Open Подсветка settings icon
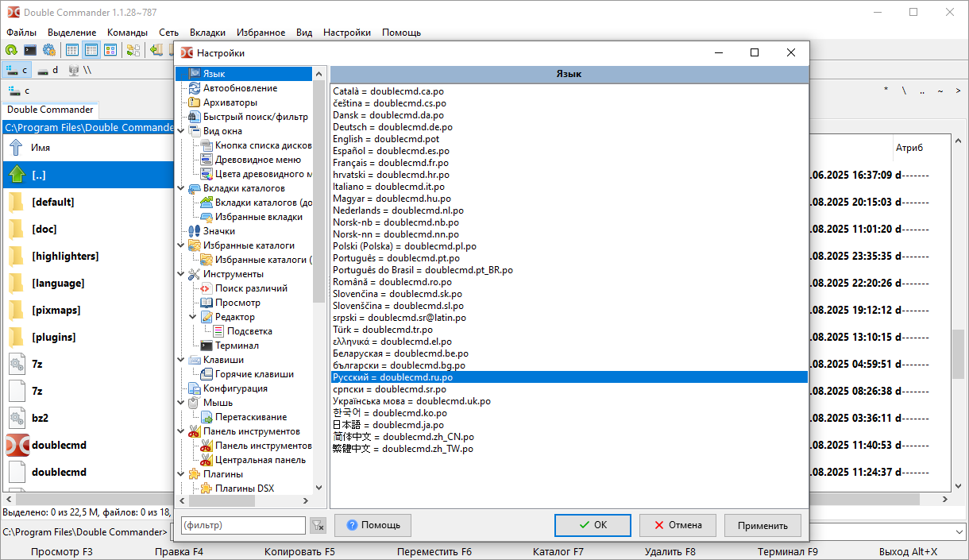Viewport: 969px width, 560px height. tap(218, 331)
